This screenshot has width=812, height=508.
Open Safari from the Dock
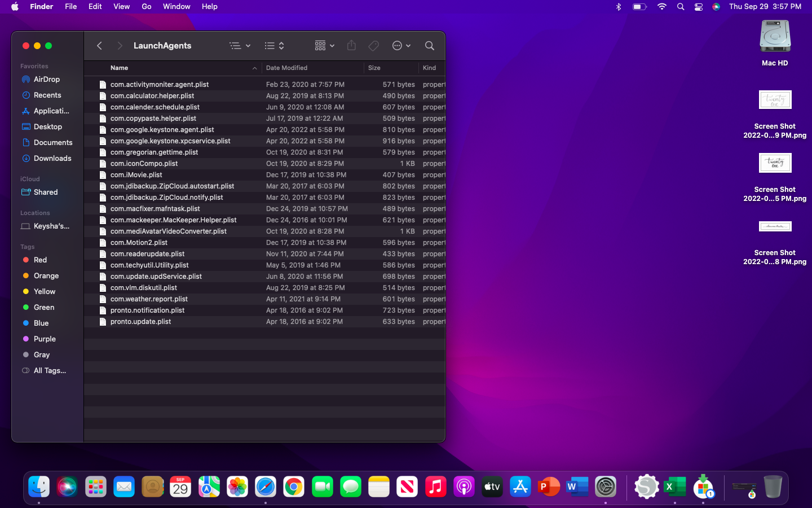coord(265,487)
